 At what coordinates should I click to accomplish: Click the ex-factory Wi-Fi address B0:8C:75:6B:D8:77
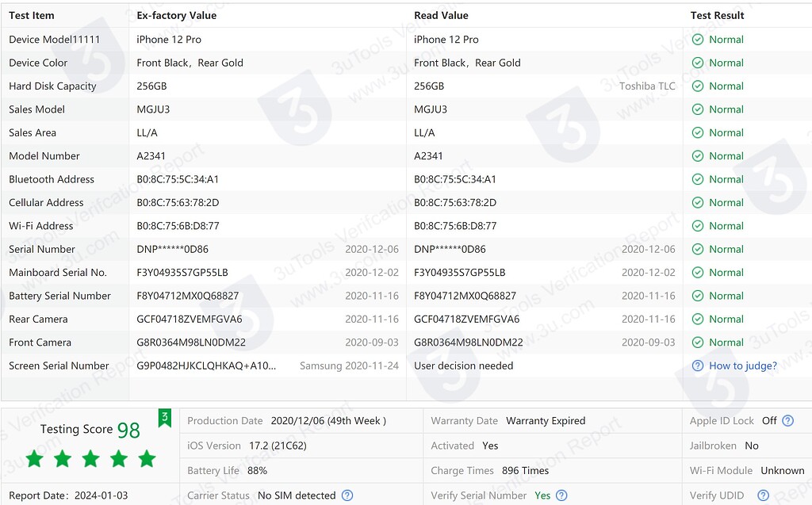click(178, 226)
